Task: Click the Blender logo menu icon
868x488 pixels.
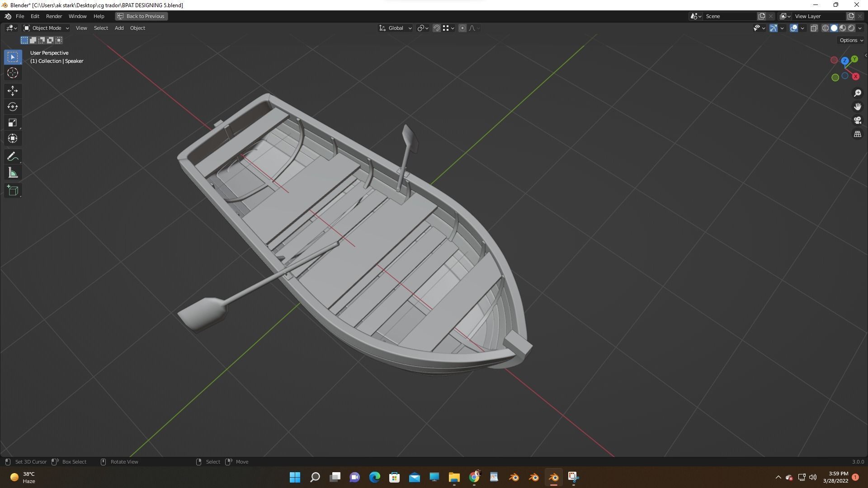Action: [8, 16]
